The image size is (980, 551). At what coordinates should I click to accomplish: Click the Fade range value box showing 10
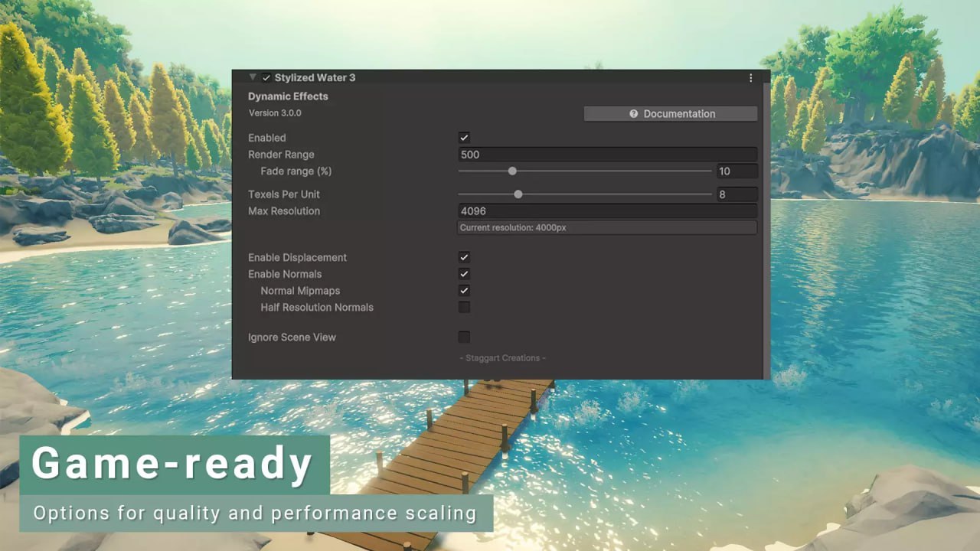click(737, 171)
